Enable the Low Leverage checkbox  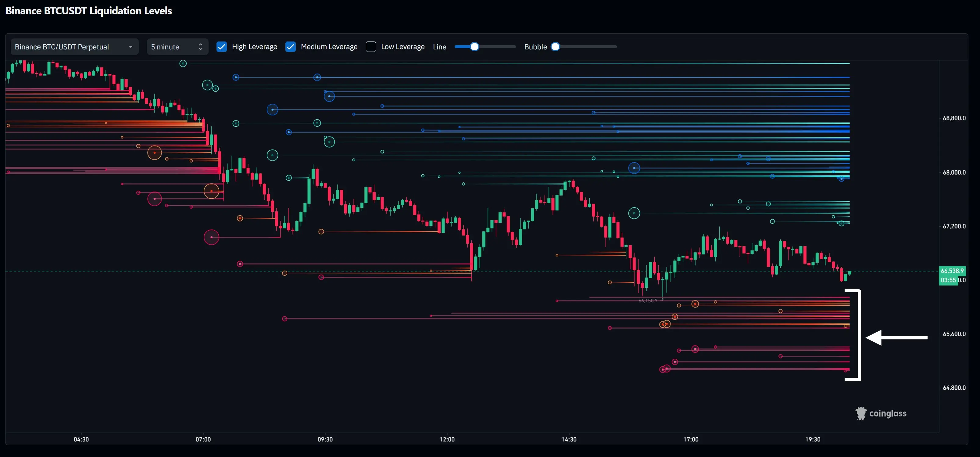click(371, 47)
